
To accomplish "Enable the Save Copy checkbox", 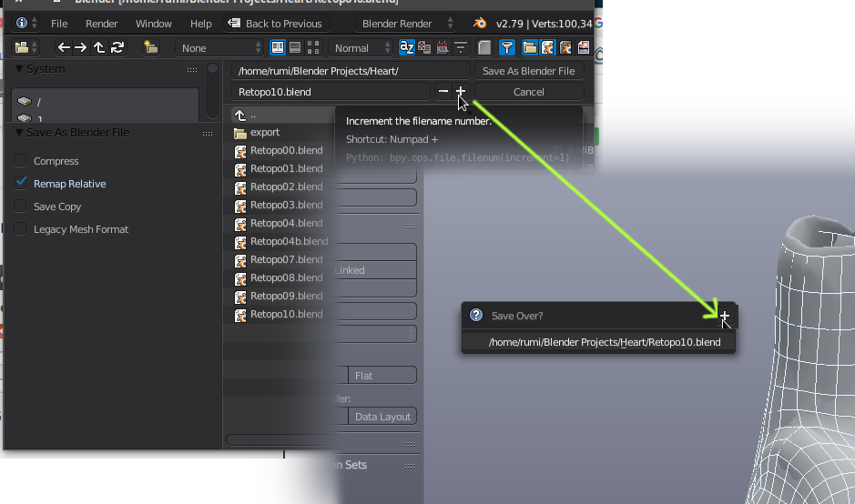I will [x=20, y=206].
